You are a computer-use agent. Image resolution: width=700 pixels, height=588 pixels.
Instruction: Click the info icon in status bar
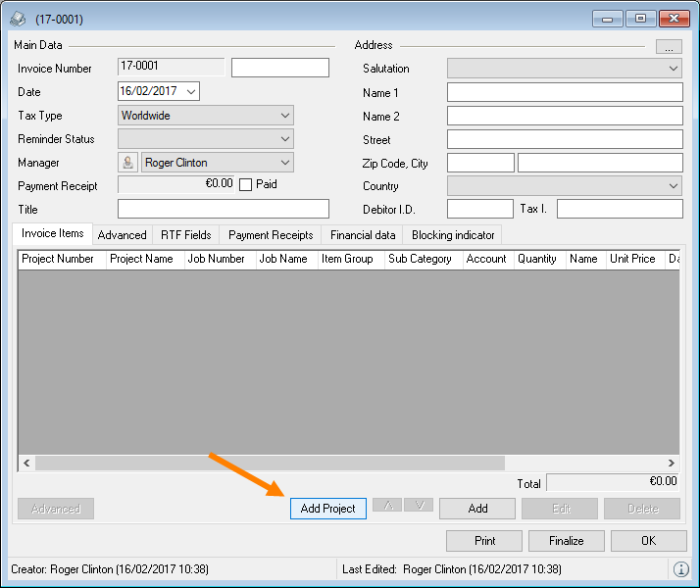click(x=680, y=569)
